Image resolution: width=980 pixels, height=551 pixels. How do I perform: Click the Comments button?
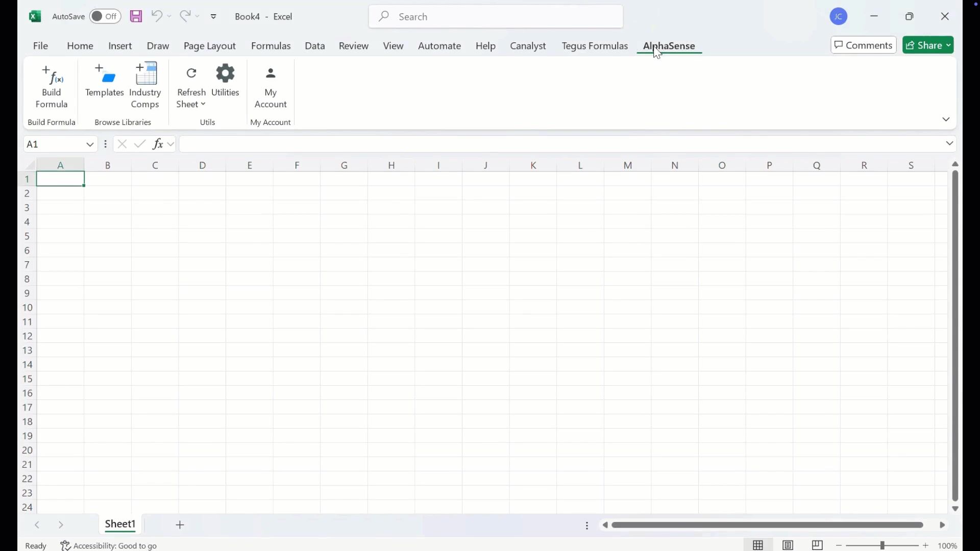863,45
